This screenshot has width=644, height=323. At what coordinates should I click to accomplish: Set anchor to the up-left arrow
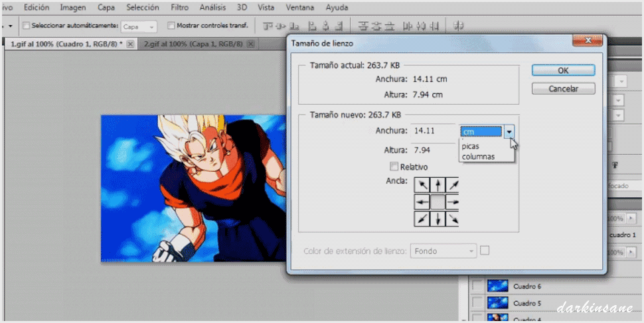[x=422, y=185]
